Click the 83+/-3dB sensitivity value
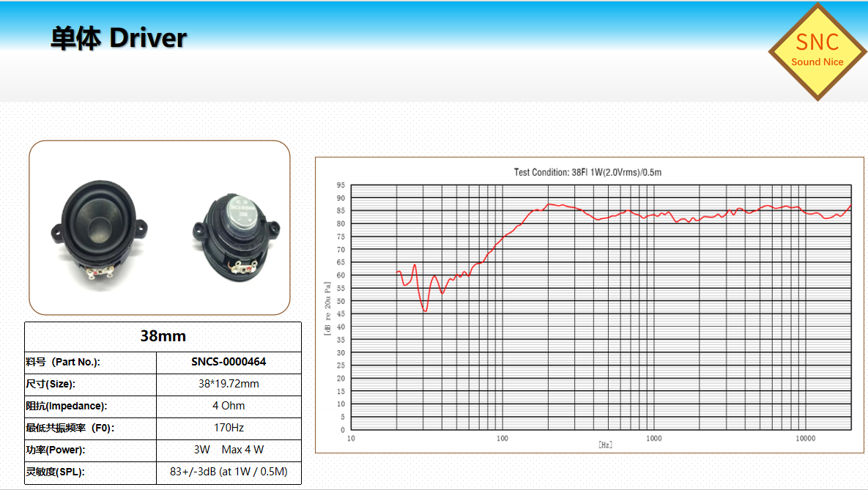Screen dimensions: 868x490 (229, 472)
